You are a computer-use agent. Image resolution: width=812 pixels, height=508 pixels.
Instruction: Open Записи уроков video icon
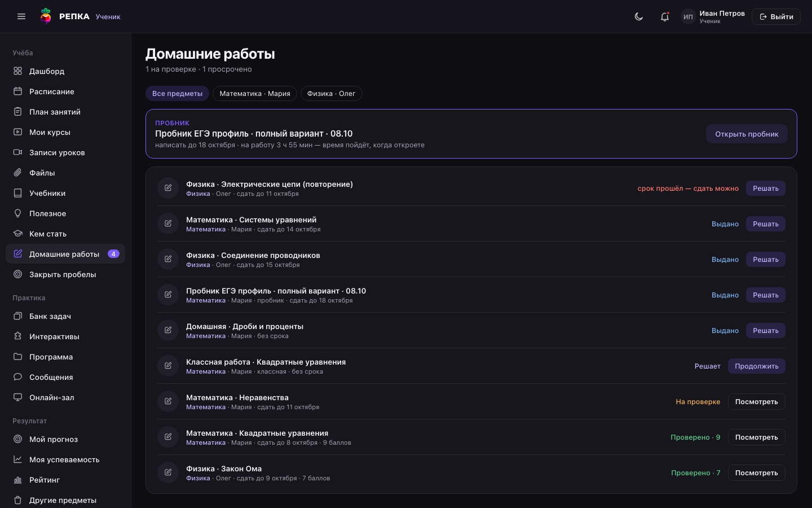coord(17,152)
